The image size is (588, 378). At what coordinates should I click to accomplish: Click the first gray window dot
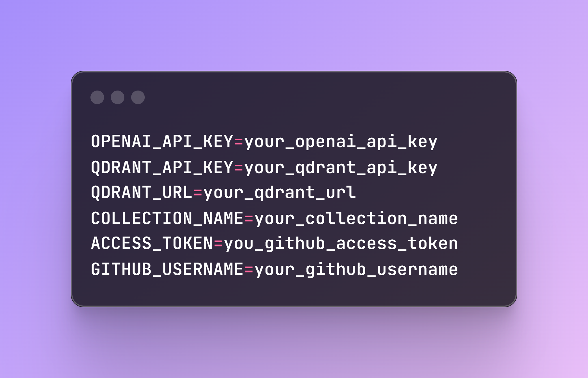(x=97, y=97)
